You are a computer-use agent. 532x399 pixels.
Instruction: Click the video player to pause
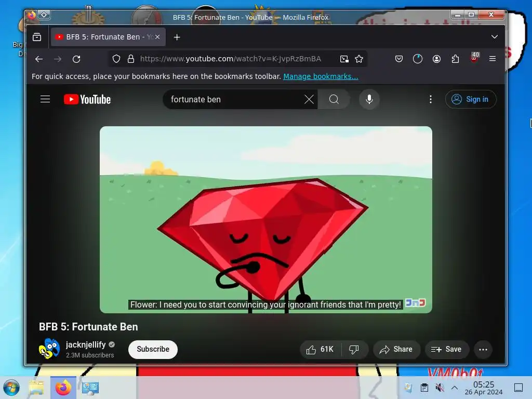pos(265,220)
